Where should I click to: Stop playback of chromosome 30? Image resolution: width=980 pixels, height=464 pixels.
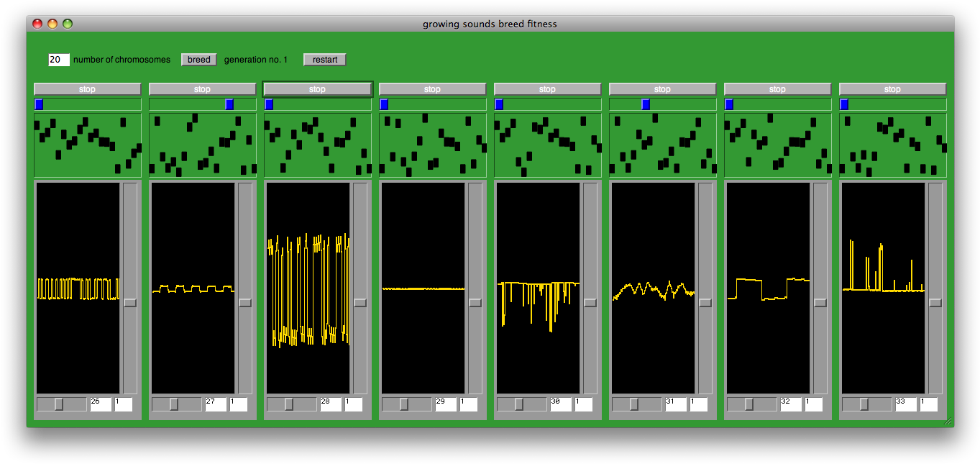[547, 88]
